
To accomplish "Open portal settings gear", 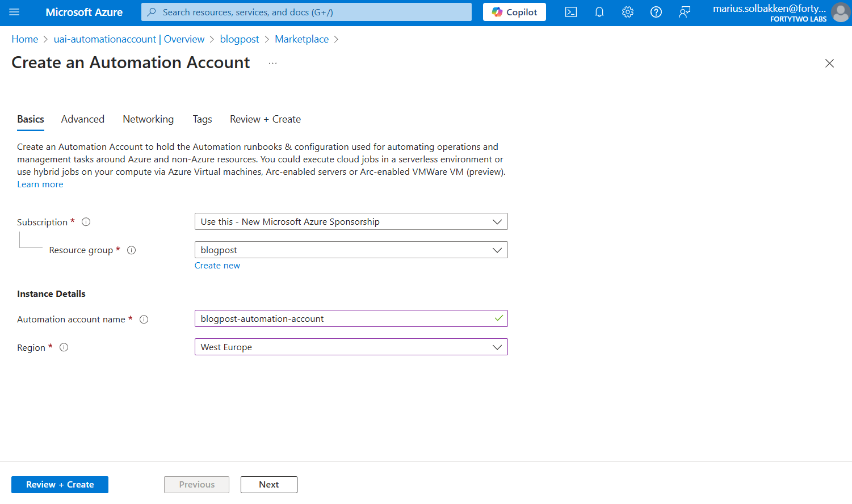I will click(628, 12).
